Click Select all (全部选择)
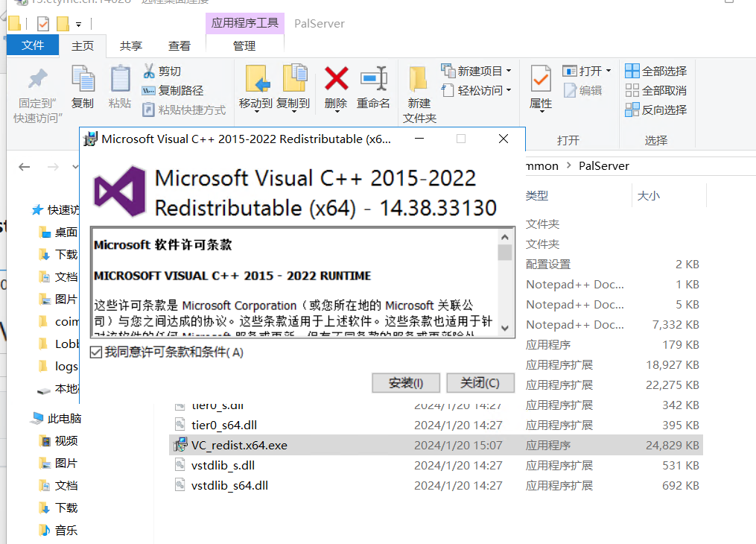756x544 pixels. tap(655, 71)
